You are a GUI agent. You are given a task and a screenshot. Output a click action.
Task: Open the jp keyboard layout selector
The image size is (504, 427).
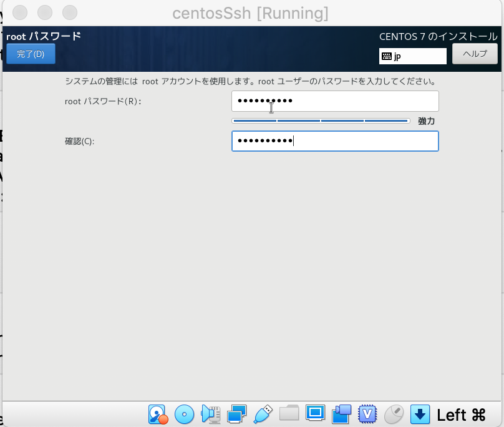(x=412, y=56)
